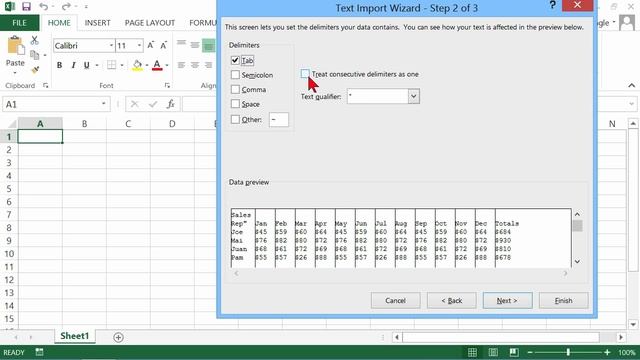Toggle Bold formatting
The width and height of the screenshot is (640, 360).
(60, 65)
